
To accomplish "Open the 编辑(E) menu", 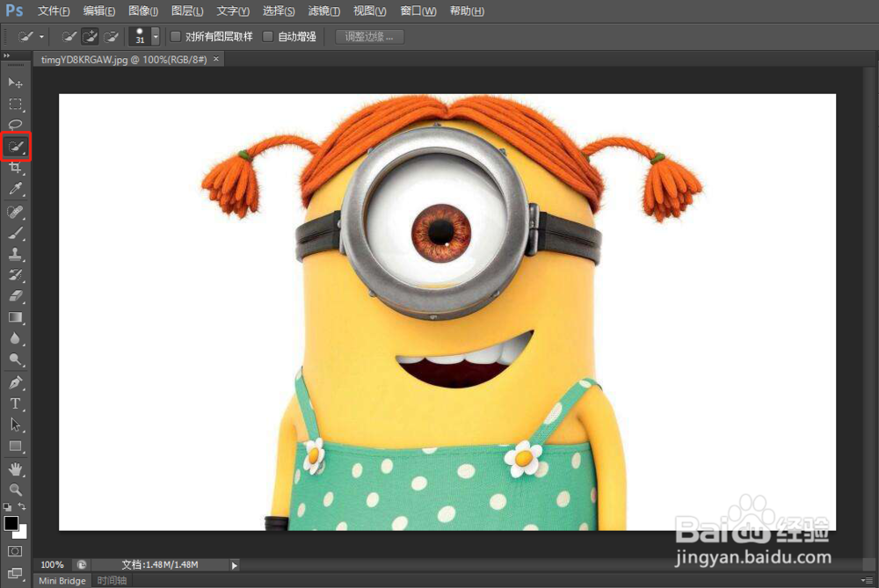I will point(98,11).
